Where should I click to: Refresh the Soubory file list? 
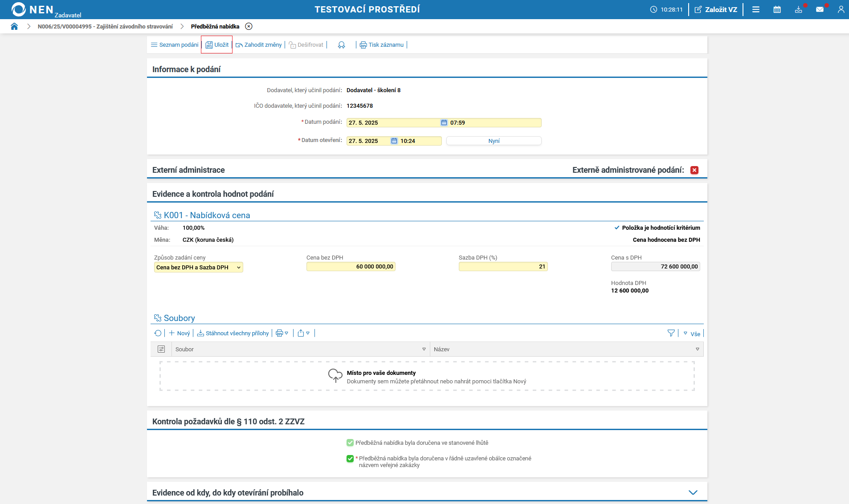point(158,333)
